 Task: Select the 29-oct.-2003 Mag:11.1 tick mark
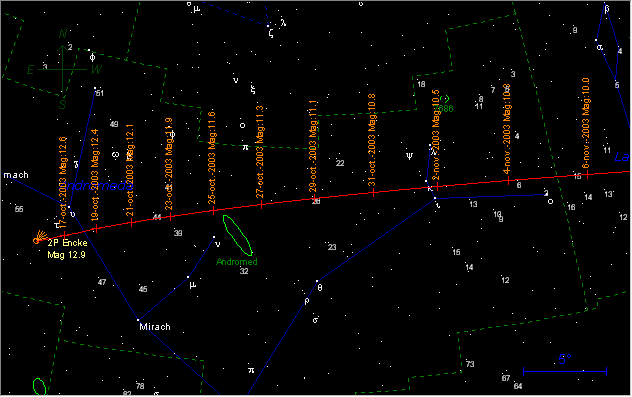(x=314, y=197)
